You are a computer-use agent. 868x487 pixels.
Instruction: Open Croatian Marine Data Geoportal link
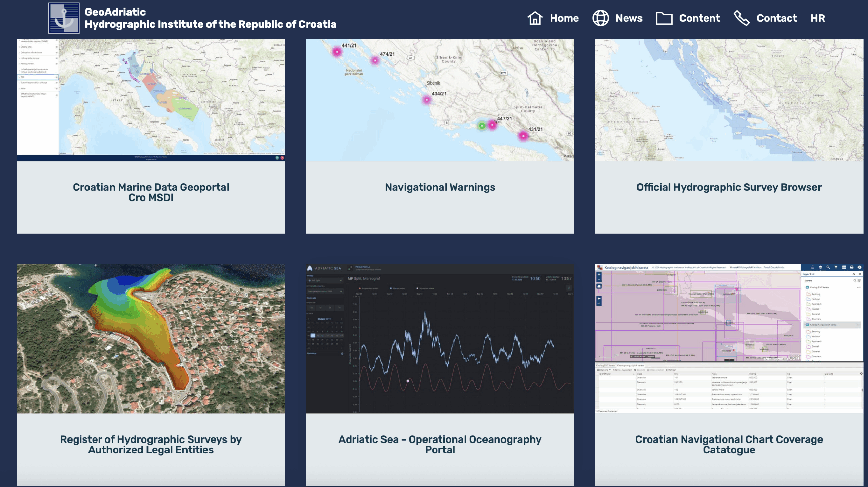pyautogui.click(x=151, y=192)
